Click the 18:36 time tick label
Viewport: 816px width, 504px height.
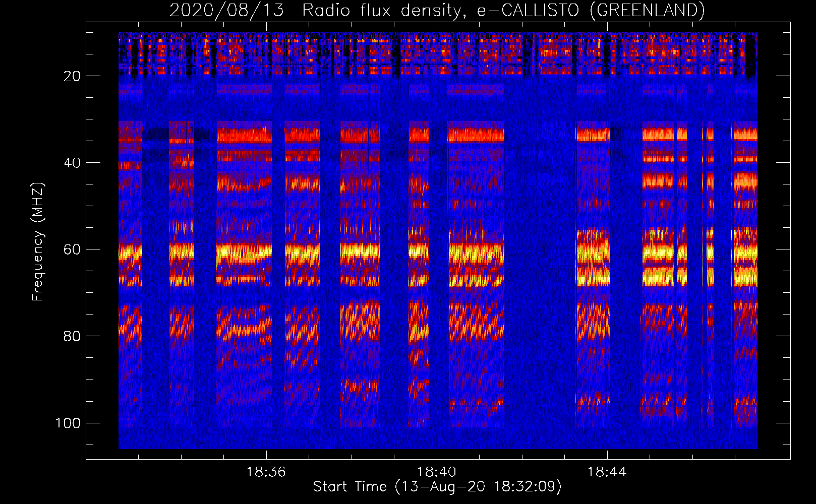click(x=266, y=472)
